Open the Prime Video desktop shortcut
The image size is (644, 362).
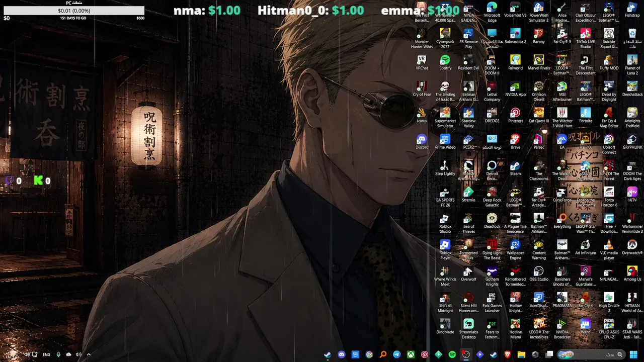click(x=445, y=142)
